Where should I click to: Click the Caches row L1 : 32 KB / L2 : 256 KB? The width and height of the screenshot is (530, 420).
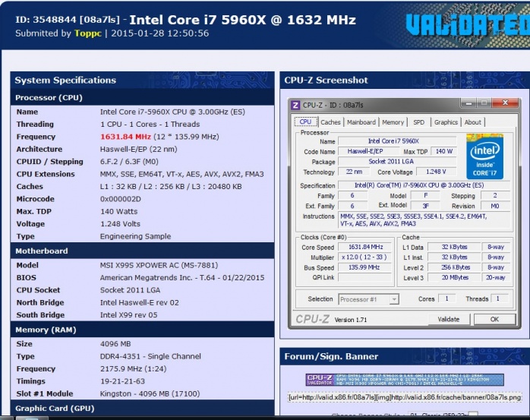(171, 187)
